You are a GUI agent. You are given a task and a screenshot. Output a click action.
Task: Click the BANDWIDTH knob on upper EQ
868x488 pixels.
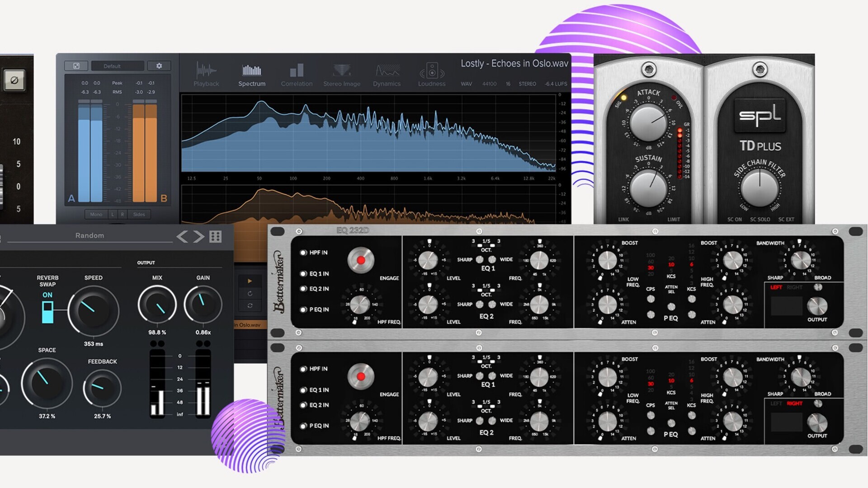click(x=801, y=260)
